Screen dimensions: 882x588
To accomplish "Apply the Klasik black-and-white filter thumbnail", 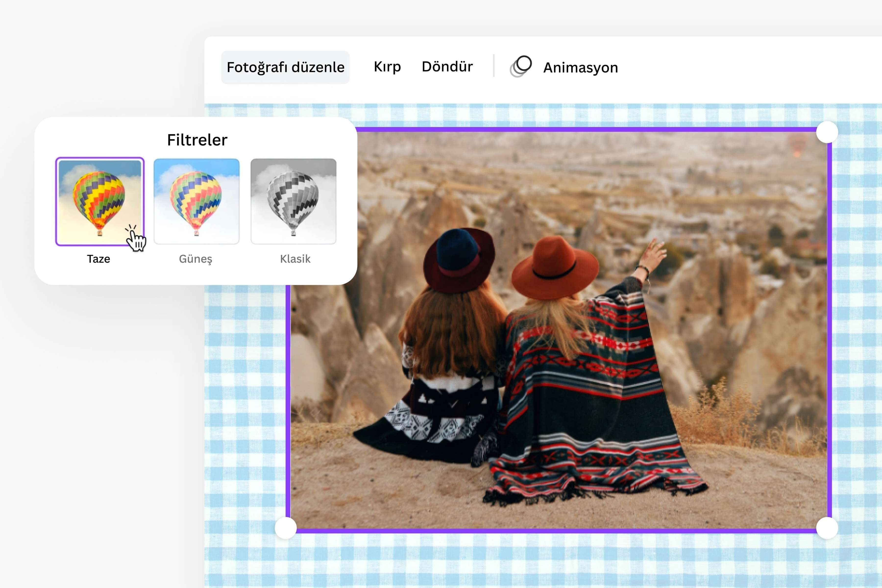I will tap(294, 201).
